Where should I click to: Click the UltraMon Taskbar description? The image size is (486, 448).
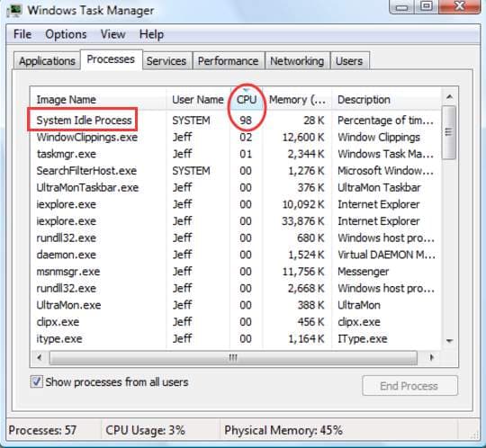(380, 187)
